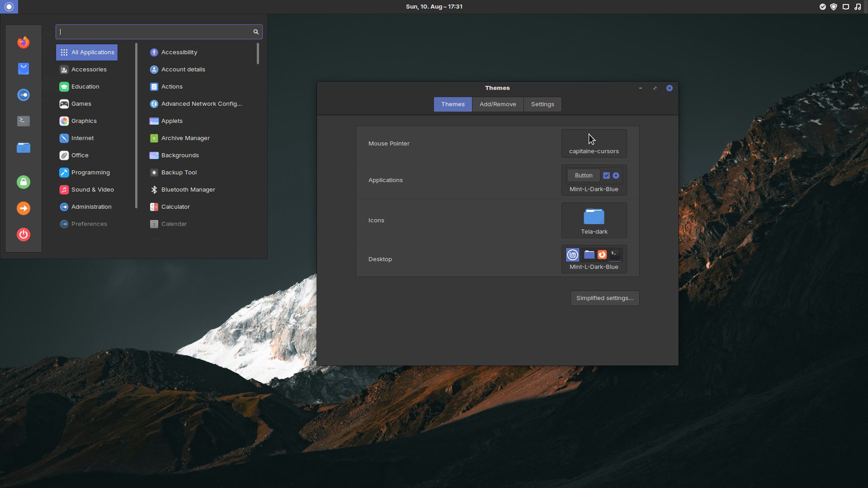Open the Settings tab in Themes
Viewport: 868px width, 488px height.
pyautogui.click(x=542, y=104)
